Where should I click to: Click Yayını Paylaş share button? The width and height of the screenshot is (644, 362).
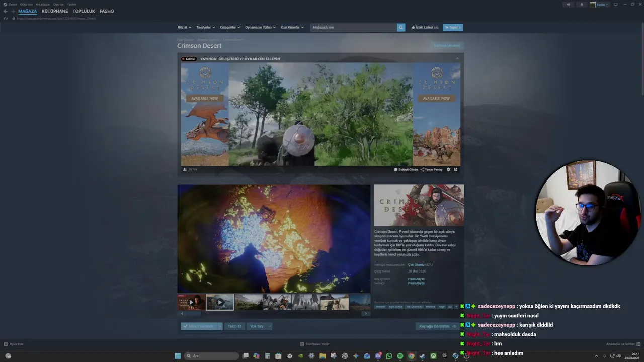coord(432,170)
